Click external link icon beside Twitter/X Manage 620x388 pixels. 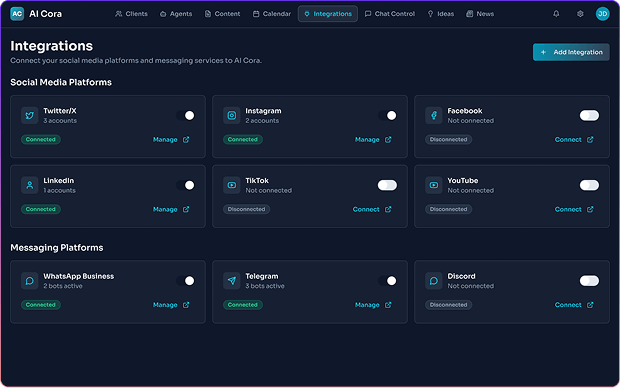[186, 140]
